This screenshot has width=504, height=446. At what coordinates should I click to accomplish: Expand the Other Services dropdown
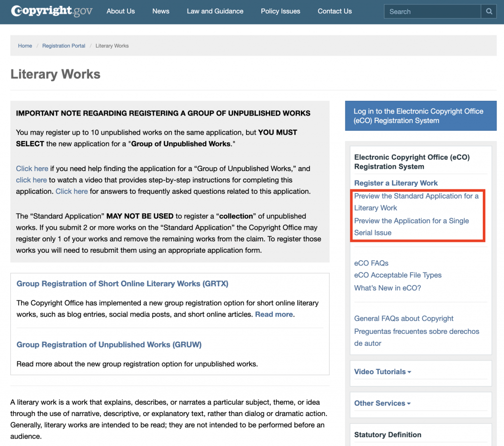(x=382, y=403)
